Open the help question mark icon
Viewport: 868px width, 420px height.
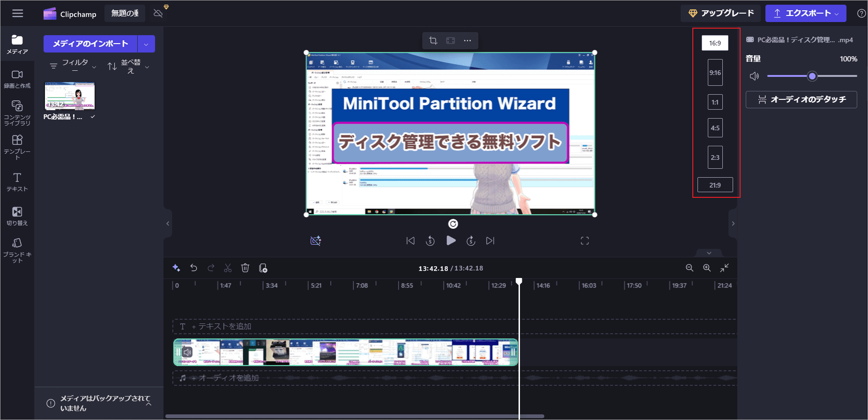point(861,14)
